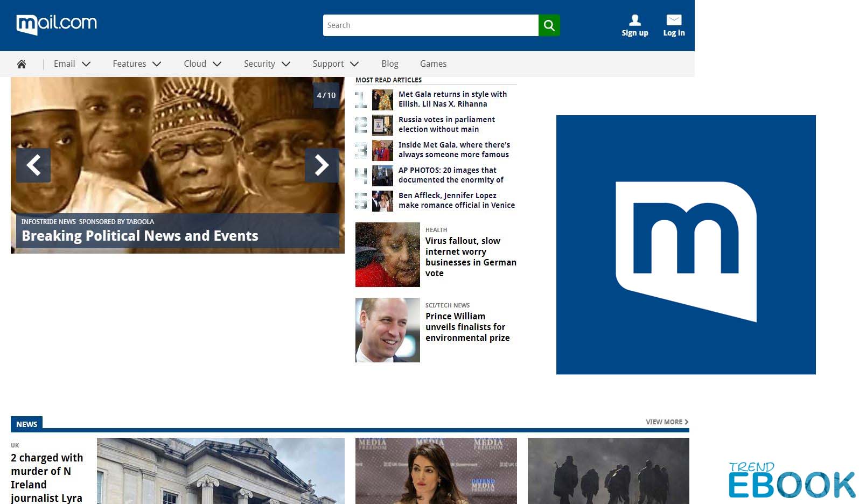Click the Media Freedom woman news photo
Viewport: 859px width, 504px height.
coord(436,471)
